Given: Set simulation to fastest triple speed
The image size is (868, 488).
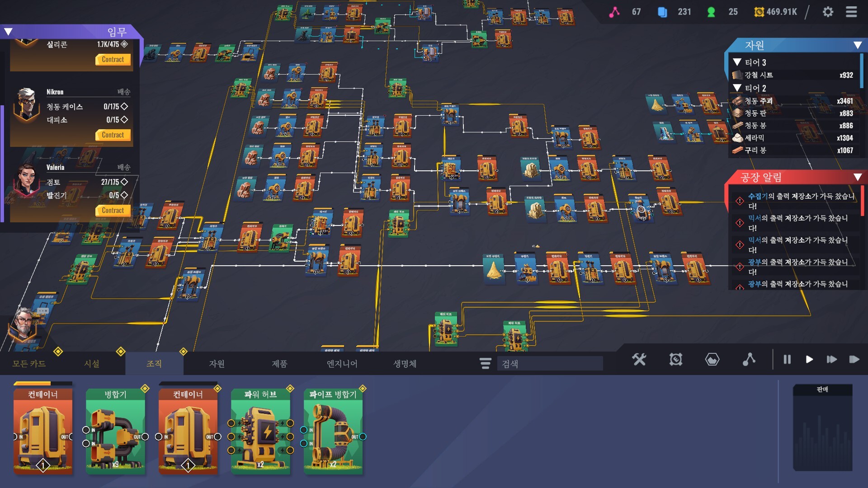Looking at the screenshot, I should [x=854, y=360].
